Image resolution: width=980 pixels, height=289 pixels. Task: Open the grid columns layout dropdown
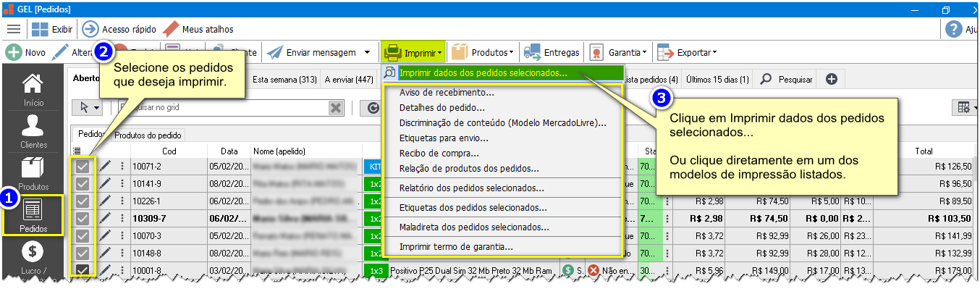[967, 107]
